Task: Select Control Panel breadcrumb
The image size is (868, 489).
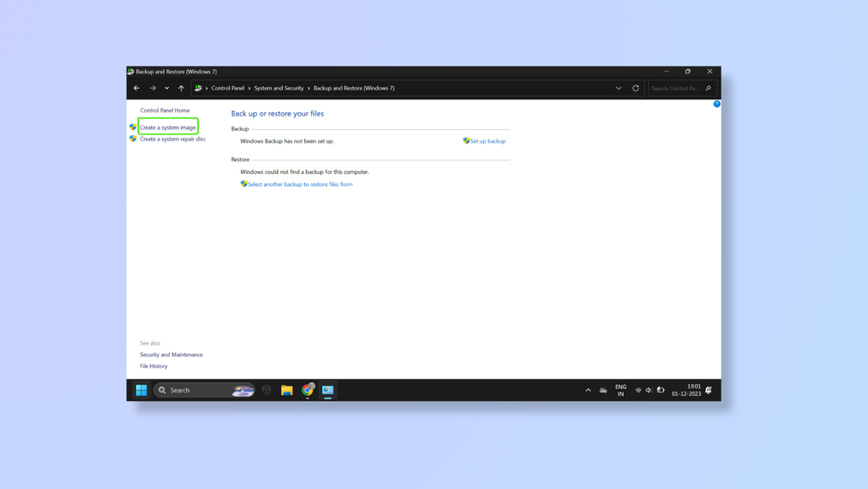Action: pos(227,88)
